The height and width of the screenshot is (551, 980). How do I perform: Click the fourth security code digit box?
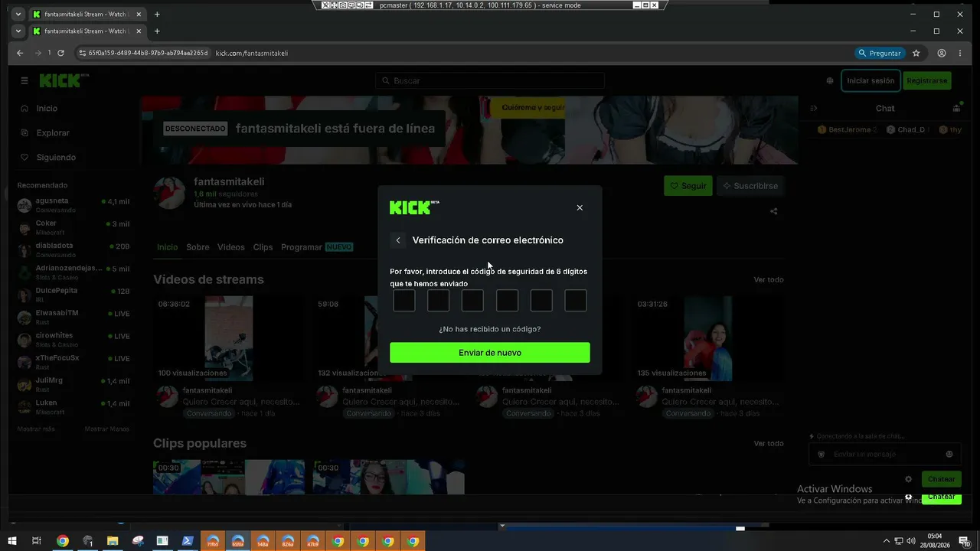(507, 301)
